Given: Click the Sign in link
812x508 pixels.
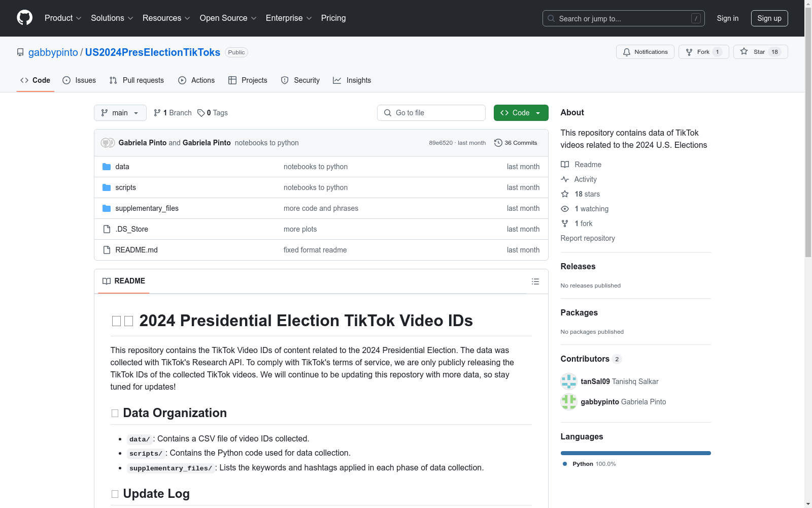Looking at the screenshot, I should [728, 18].
